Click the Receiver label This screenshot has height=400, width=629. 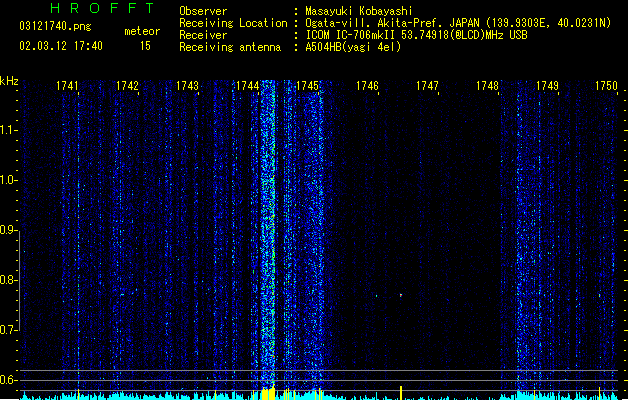tap(203, 35)
